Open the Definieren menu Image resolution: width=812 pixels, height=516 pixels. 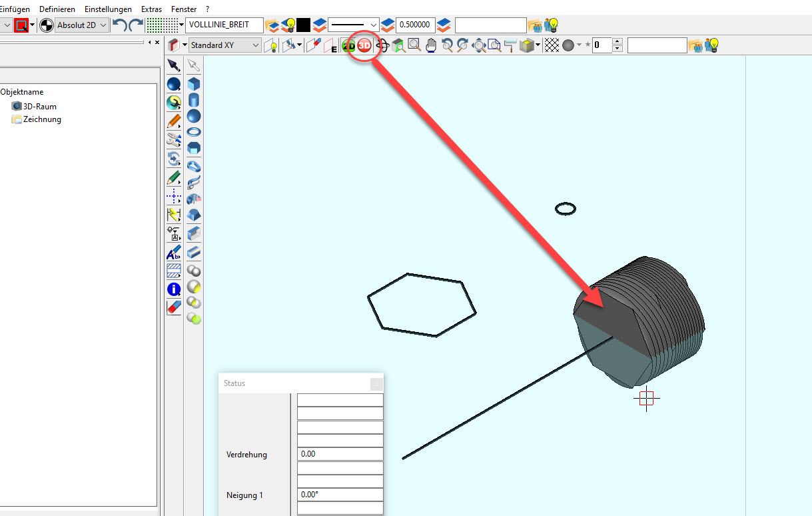[57, 9]
